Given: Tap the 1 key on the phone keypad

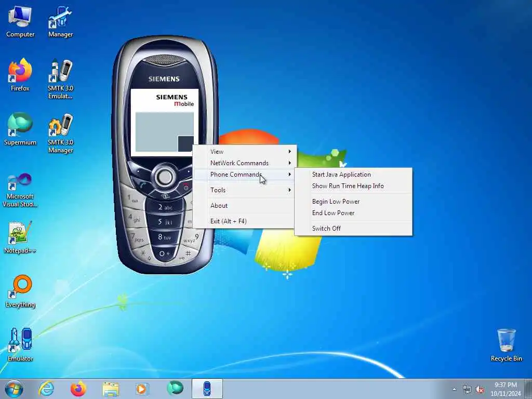Looking at the screenshot, I should click(133, 199).
